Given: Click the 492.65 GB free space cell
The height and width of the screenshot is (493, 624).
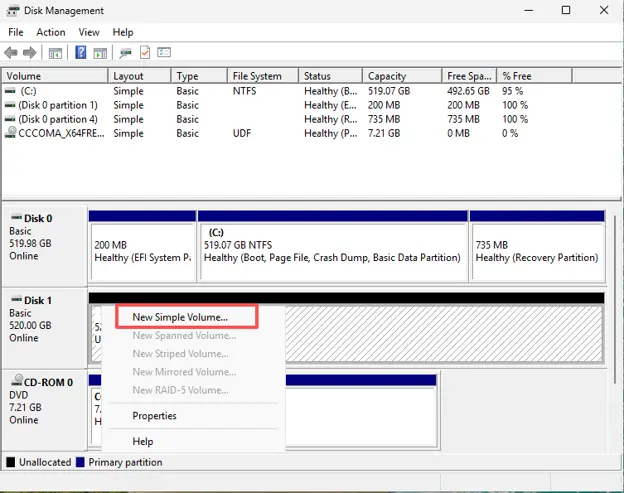Looking at the screenshot, I should click(468, 91).
